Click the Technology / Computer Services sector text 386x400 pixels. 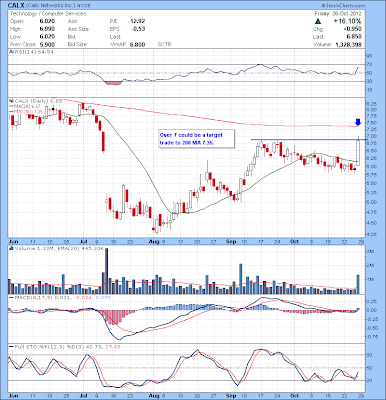[x=48, y=14]
